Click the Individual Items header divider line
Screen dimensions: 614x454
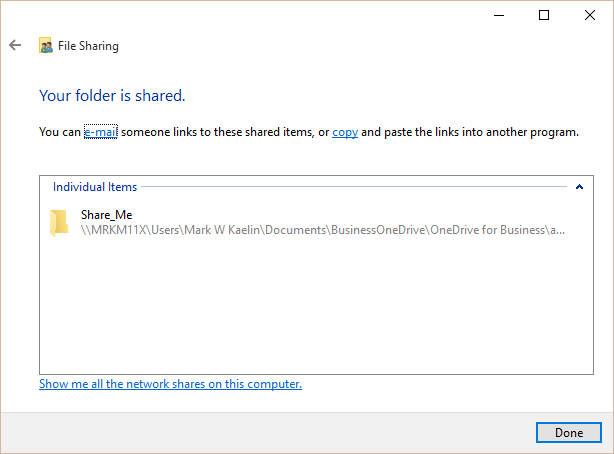point(354,187)
